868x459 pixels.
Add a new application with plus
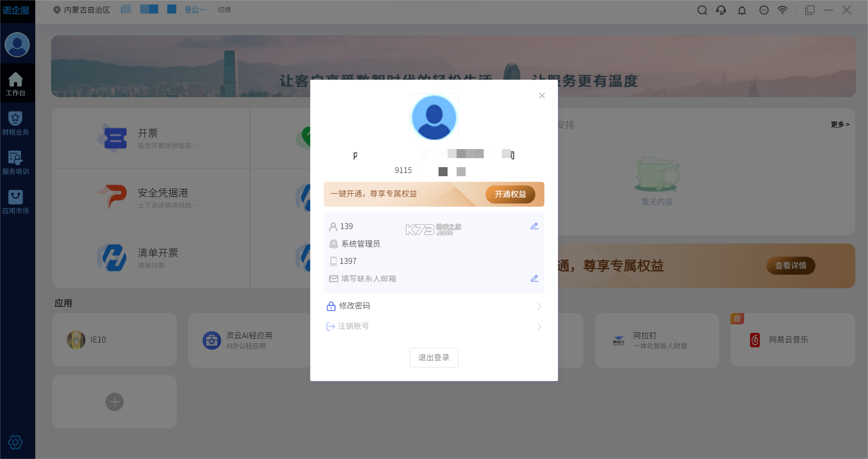coord(114,402)
